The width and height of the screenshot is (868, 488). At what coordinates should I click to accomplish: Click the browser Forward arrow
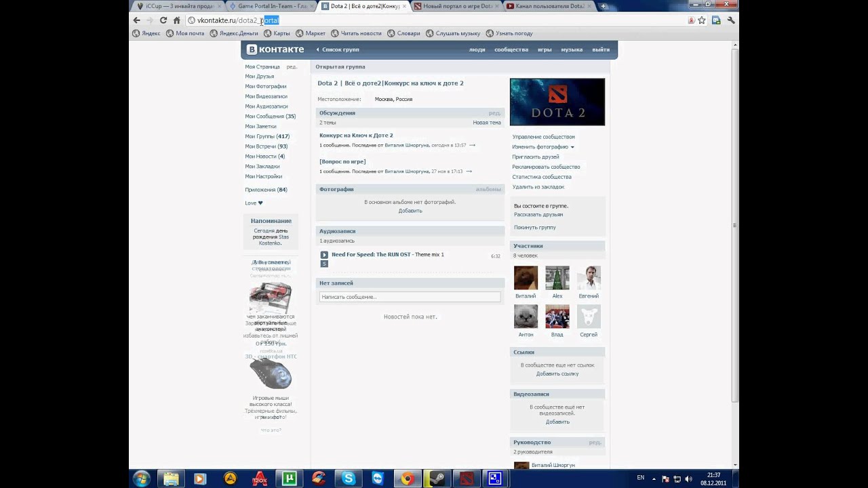point(150,20)
